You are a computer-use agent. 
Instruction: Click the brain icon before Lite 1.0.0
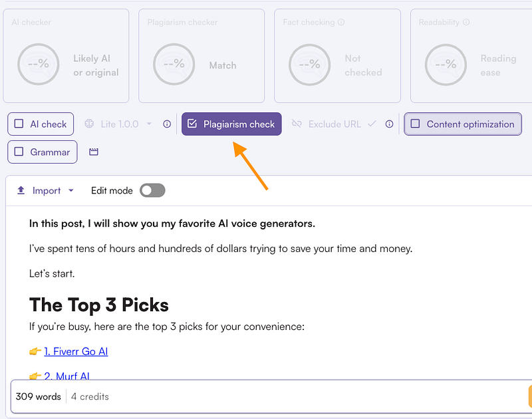(89, 124)
